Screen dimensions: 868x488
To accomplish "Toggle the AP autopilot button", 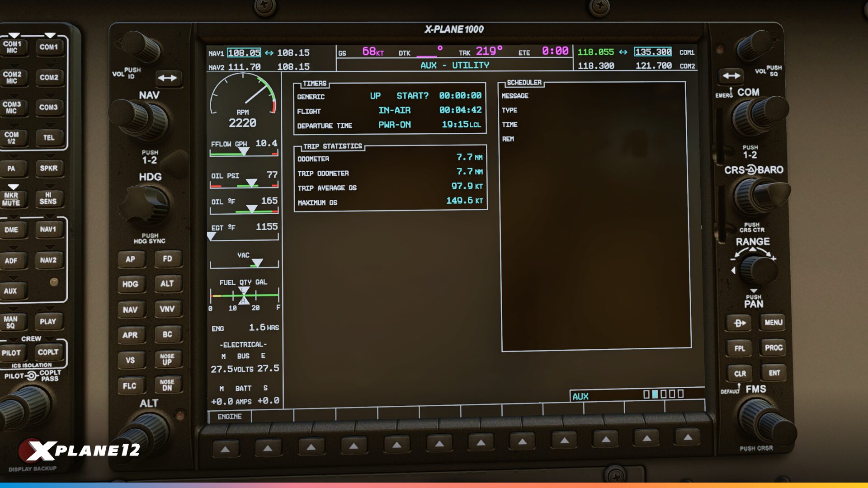I will [131, 259].
